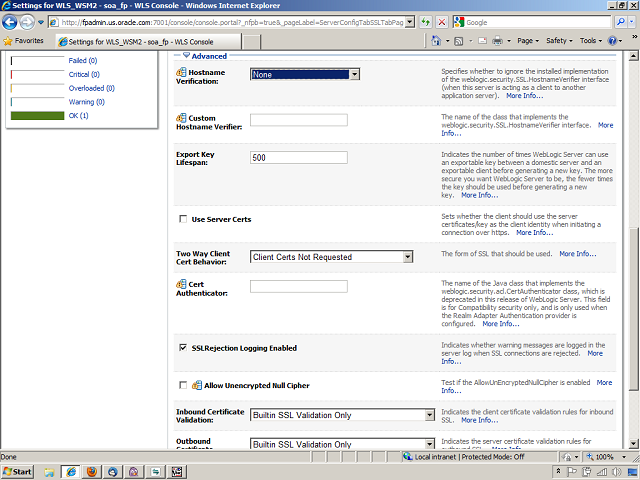Click the Help question mark icon
The width and height of the screenshot is (640, 480).
pos(612,41)
